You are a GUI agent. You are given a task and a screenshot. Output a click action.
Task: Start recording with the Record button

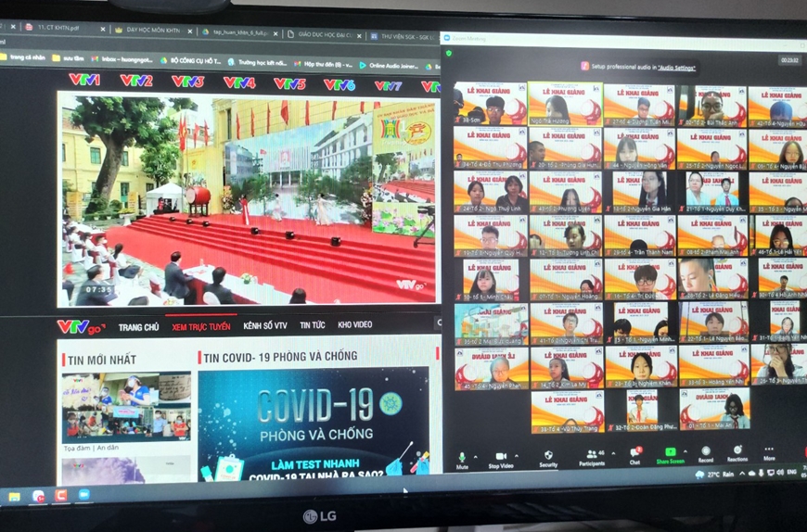(706, 454)
